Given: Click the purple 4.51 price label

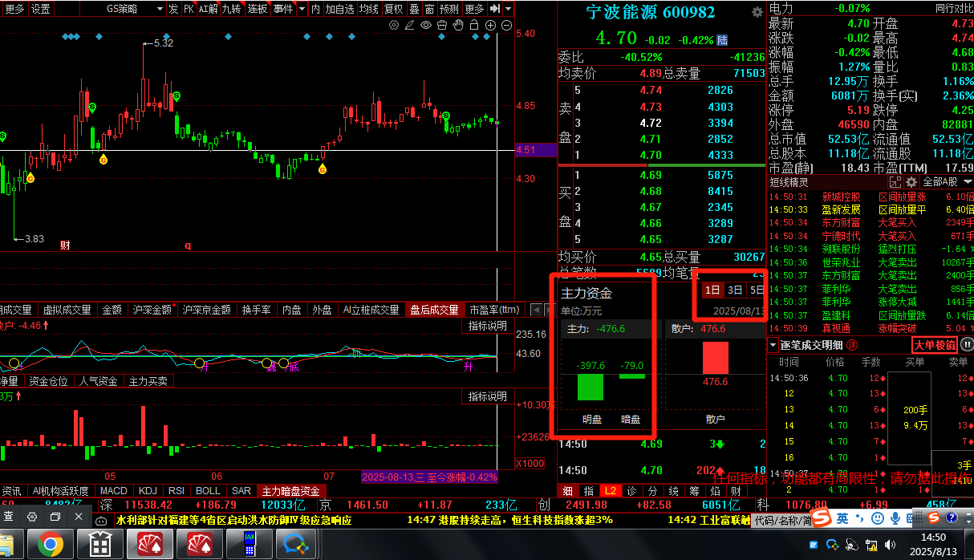Looking at the screenshot, I should pos(535,150).
